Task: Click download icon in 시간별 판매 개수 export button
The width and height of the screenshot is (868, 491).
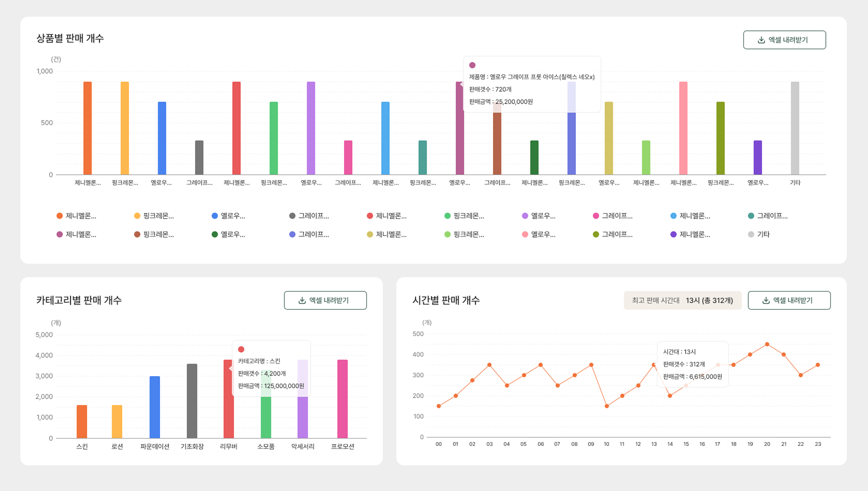Action: click(x=766, y=301)
